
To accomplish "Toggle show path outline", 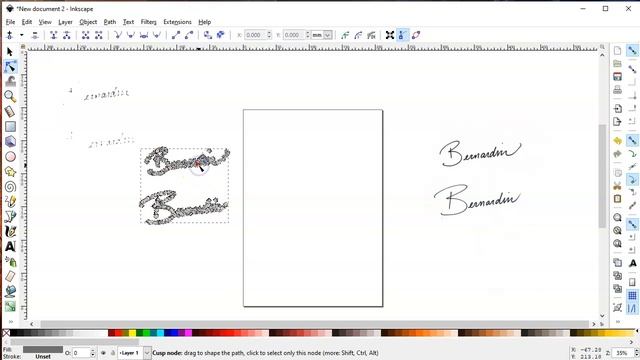I will 416,35.
